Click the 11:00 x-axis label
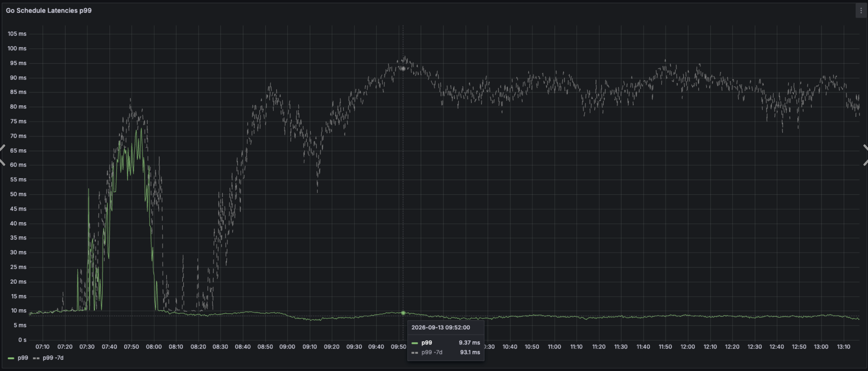The image size is (868, 371). click(x=554, y=347)
